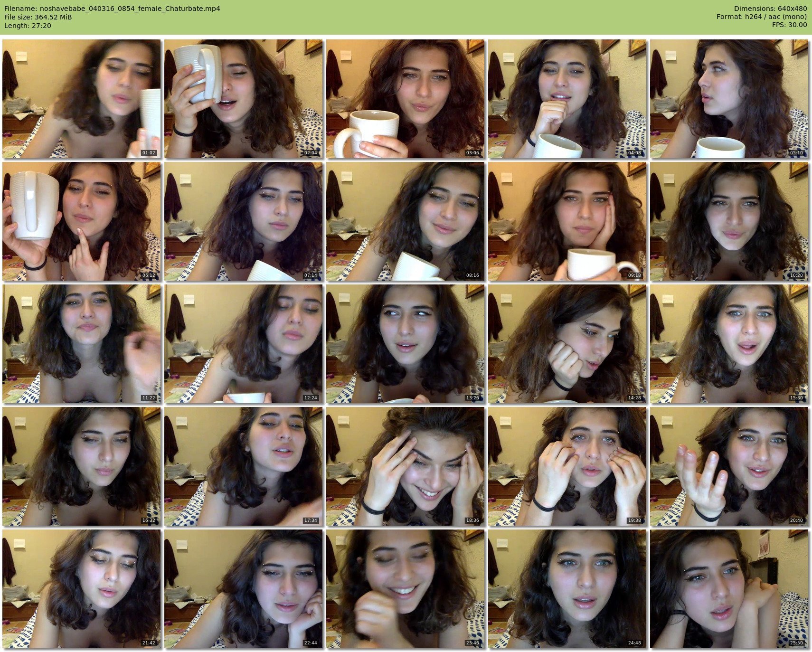
Task: Click the thumbnail marked 03:06
Action: (406, 99)
